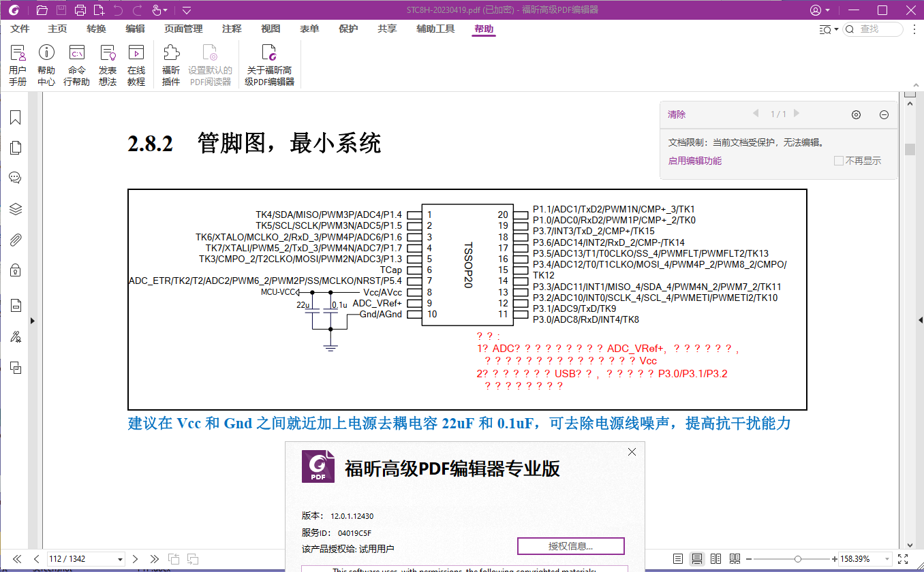Go to next notification arrow
Image resolution: width=924 pixels, height=572 pixels.
797,114
